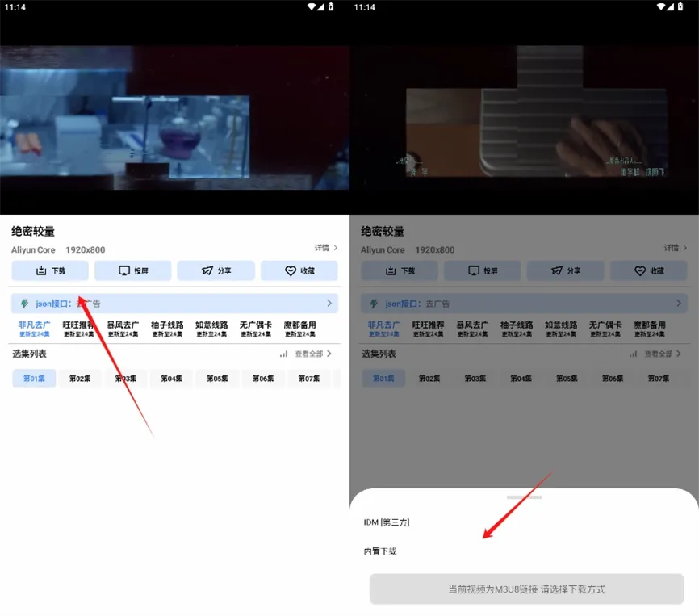Select 暴风去广 source tab in left screenshot
This screenshot has height=616, width=699.
(123, 329)
